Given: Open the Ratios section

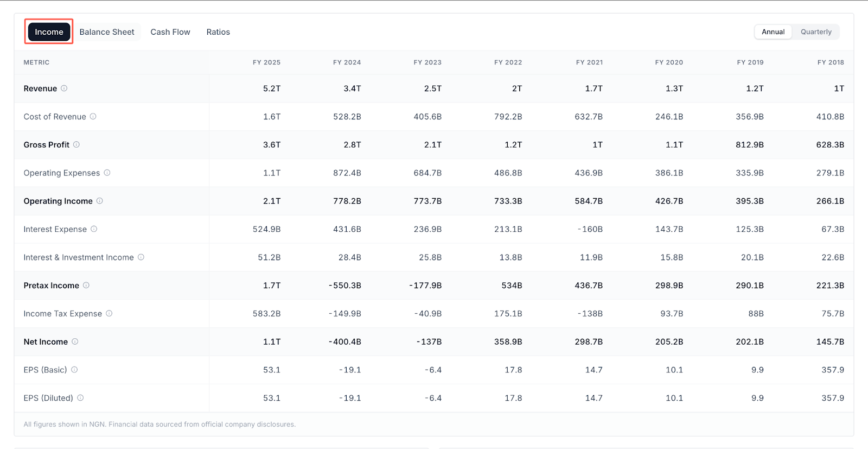Looking at the screenshot, I should click(218, 31).
